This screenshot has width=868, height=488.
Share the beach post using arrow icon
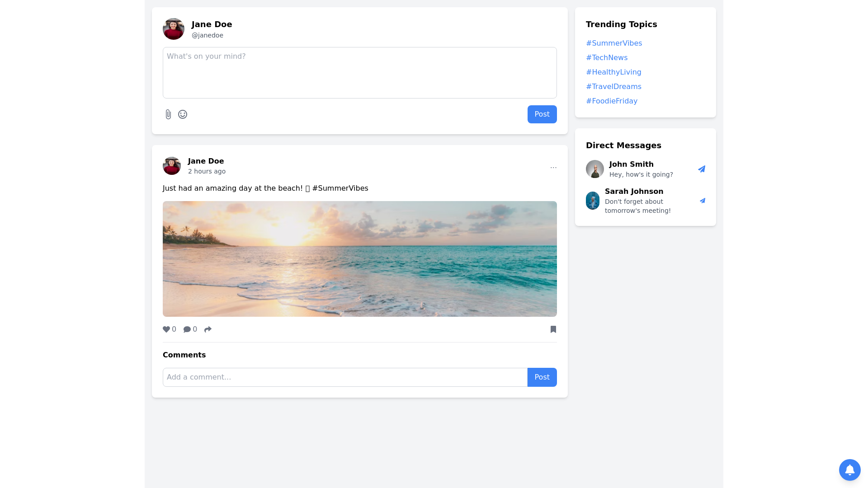(208, 329)
